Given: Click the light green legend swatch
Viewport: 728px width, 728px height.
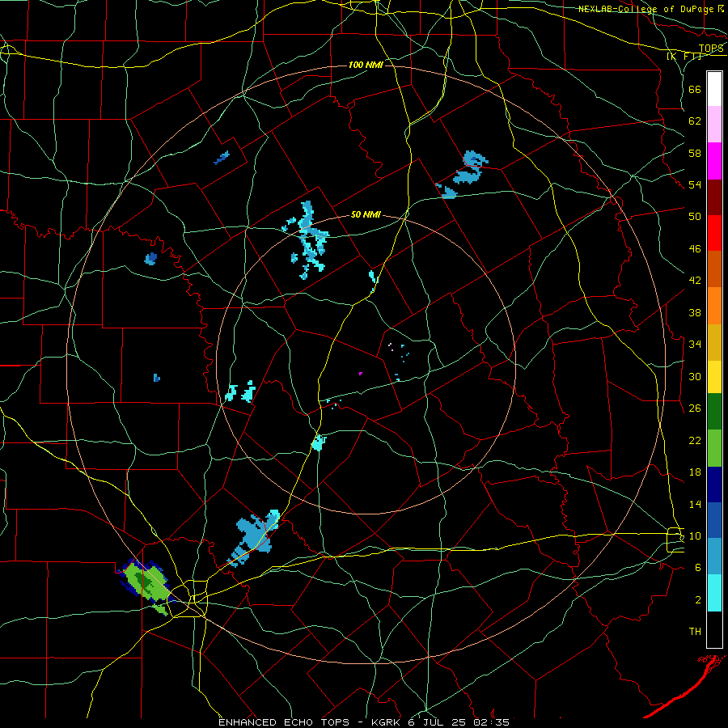Looking at the screenshot, I should 714,448.
